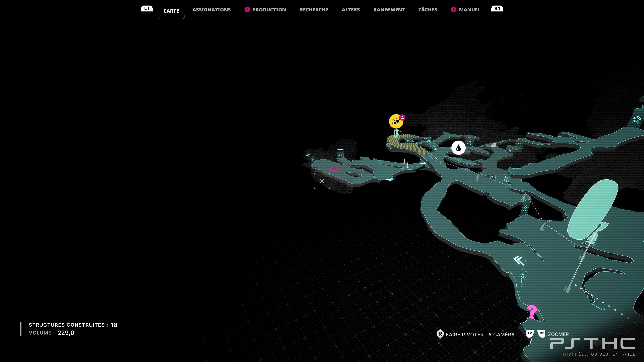Click the large double-chevron arrow above the question mark
This screenshot has width=644, height=362.
(x=519, y=260)
